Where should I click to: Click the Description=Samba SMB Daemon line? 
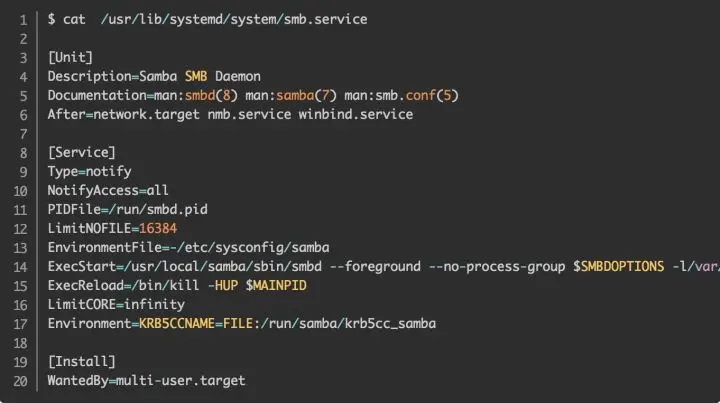pos(153,76)
